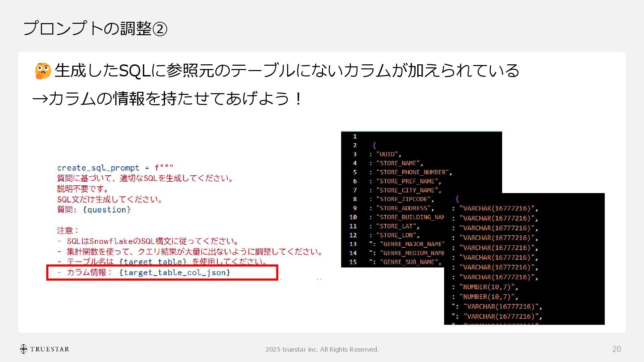The image size is (644, 362).
Task: Select the "STORE_LON" entry
Action: coord(398,235)
